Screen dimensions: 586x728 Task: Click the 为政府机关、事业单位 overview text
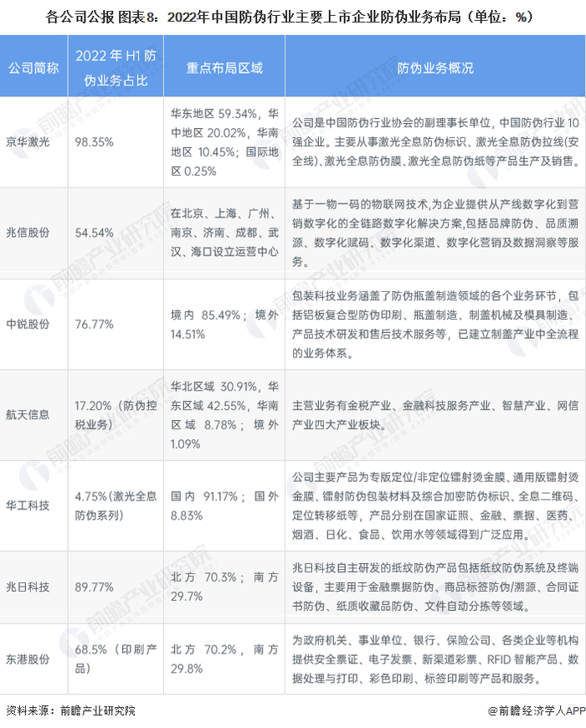pyautogui.click(x=435, y=659)
